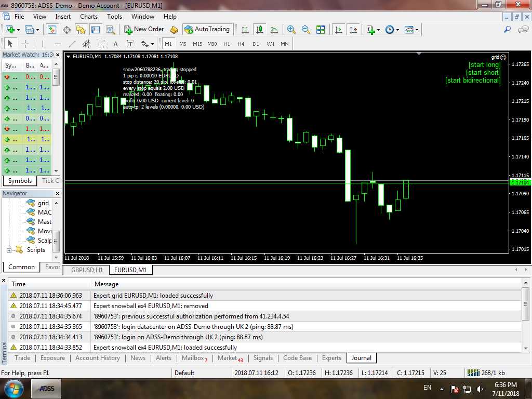The width and height of the screenshot is (532, 399).
Task: Open the Account History tab
Action: 98,358
